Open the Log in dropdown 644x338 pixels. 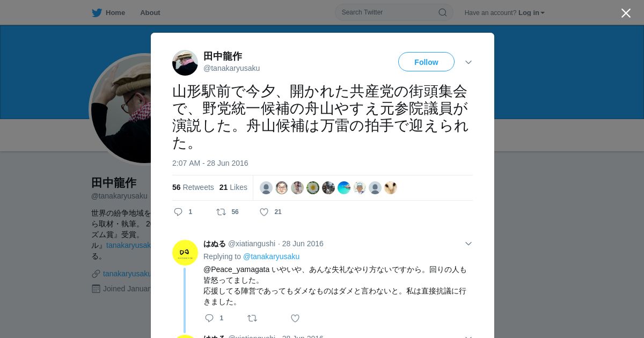tap(531, 13)
